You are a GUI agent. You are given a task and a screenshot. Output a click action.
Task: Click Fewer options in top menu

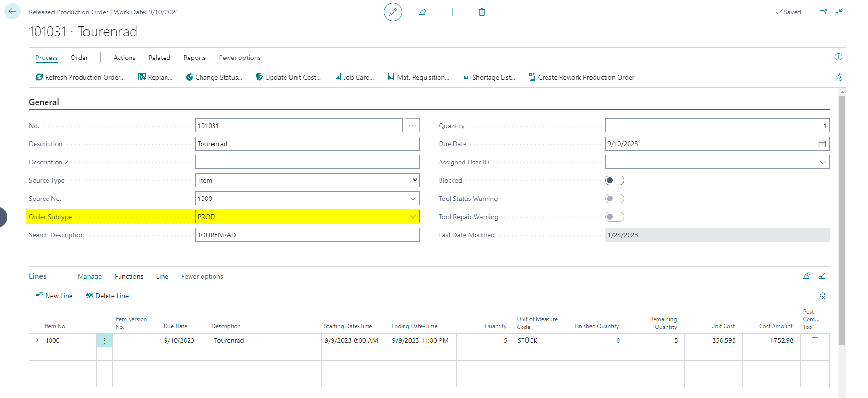tap(240, 58)
